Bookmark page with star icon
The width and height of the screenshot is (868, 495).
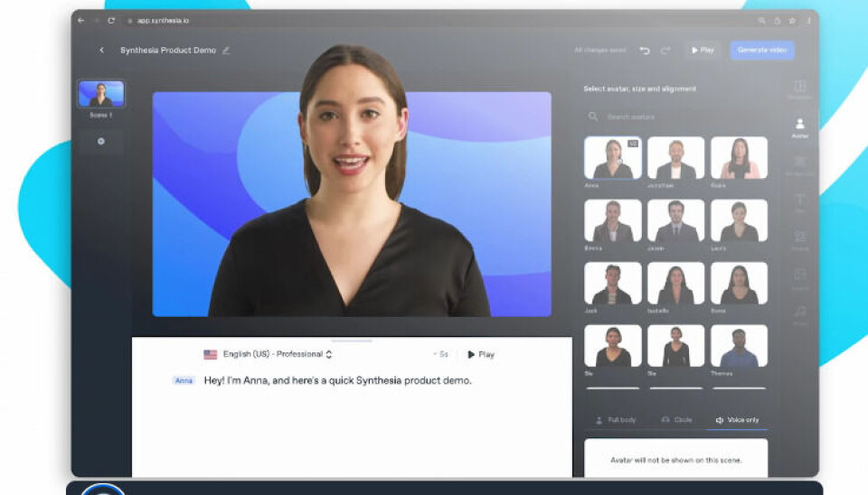click(x=792, y=21)
